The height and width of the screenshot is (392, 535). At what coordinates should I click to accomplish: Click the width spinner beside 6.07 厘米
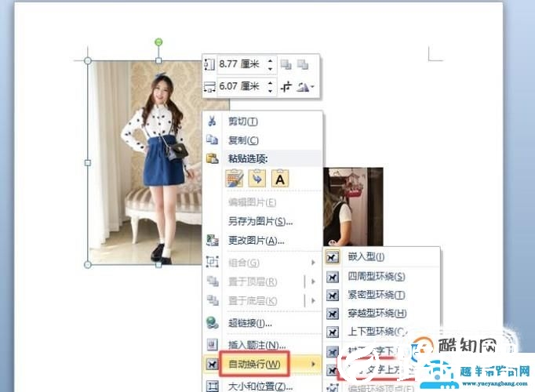271,86
